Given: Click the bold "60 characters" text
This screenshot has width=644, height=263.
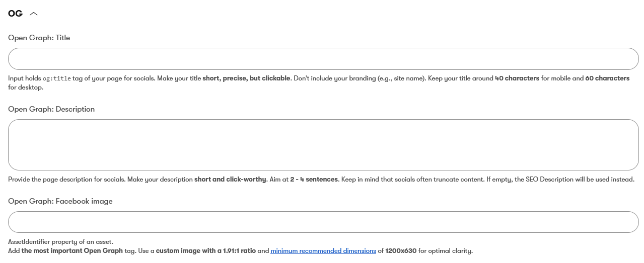Looking at the screenshot, I should pos(607,78).
